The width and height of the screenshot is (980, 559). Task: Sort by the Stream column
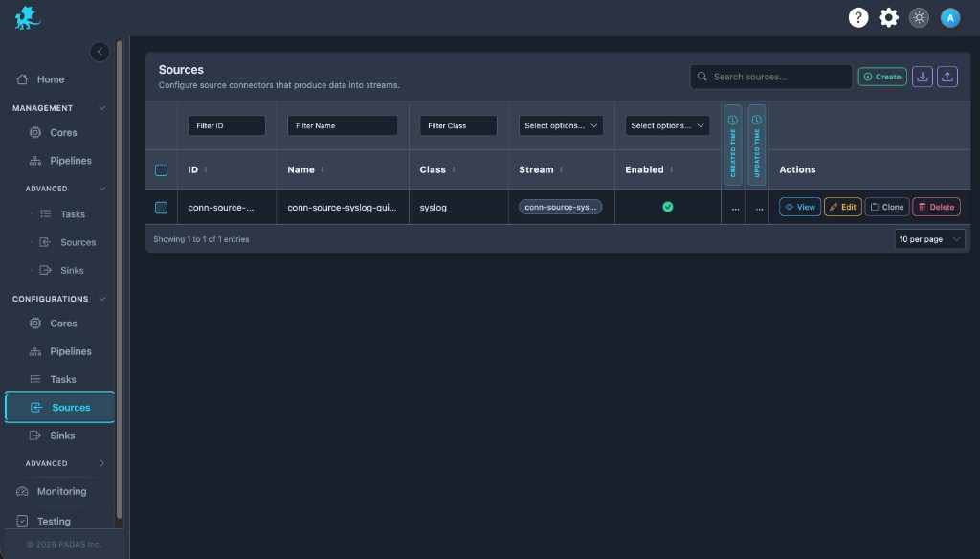542,169
